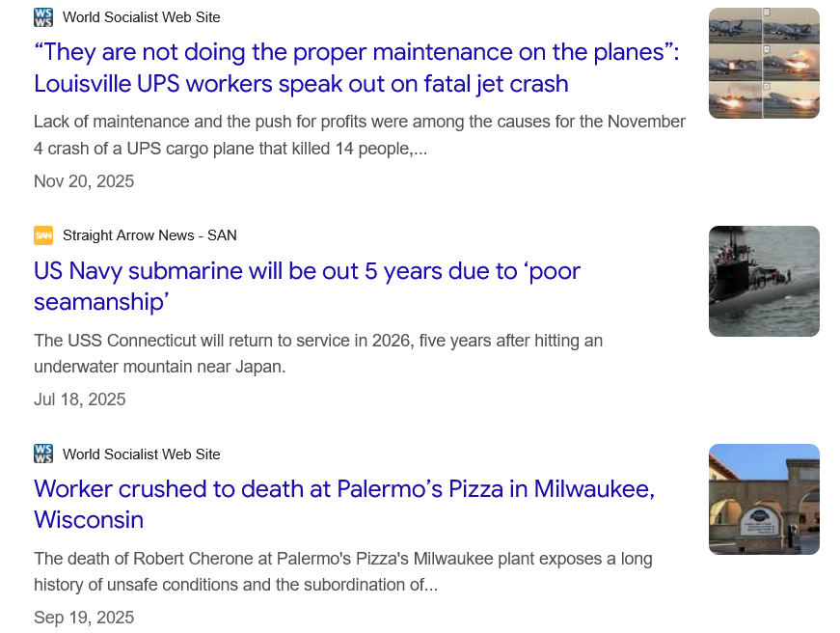
Task: Click the UPS plane crash photo grid thumbnail
Action: click(x=764, y=63)
